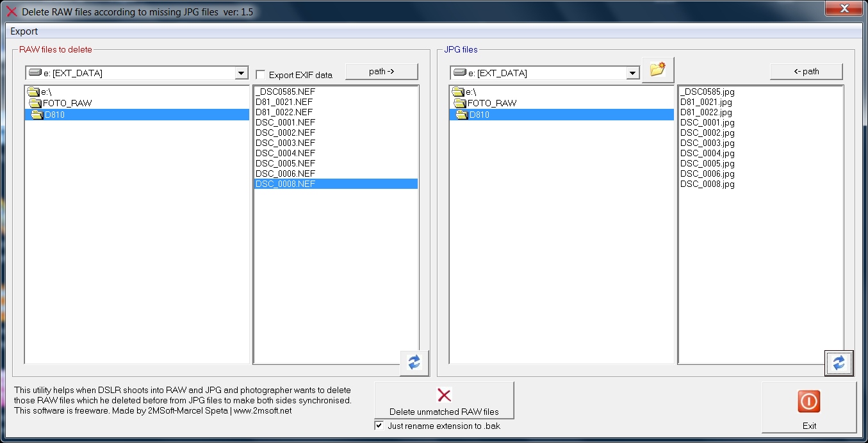Click the new folder icon in JPG panel
This screenshot has height=443, width=868.
658,70
